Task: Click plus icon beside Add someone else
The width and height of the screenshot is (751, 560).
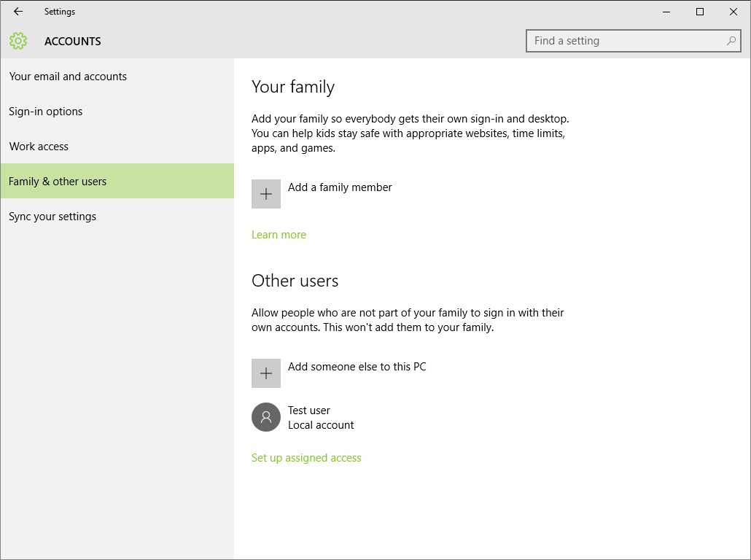Action: point(266,373)
